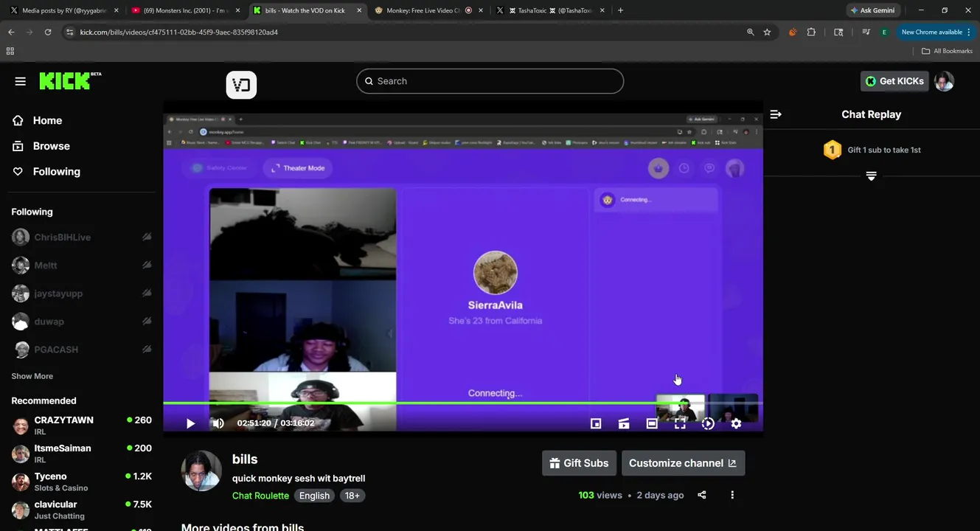
Task: Open the hamburger sidebar menu
Action: pyautogui.click(x=20, y=81)
